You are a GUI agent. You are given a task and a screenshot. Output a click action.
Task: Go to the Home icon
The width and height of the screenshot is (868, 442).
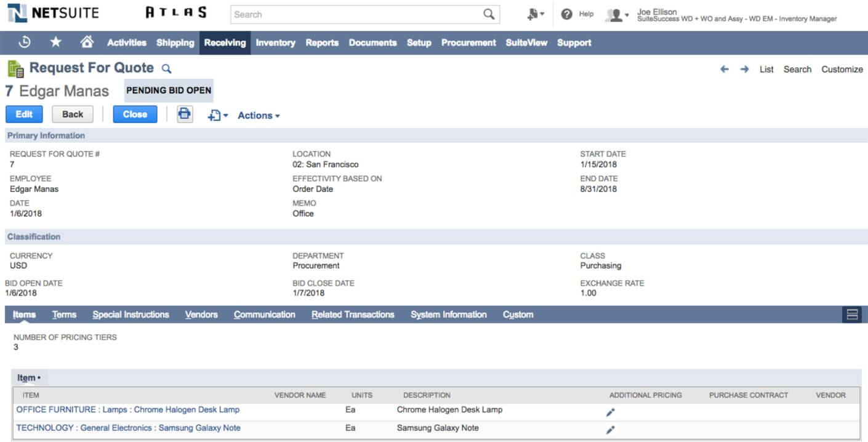pos(87,42)
